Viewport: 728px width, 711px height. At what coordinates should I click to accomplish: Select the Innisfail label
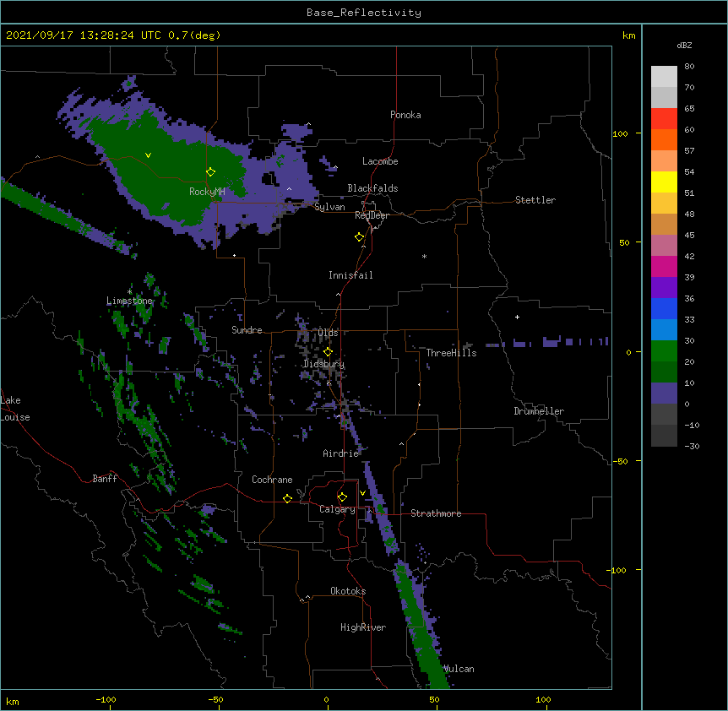point(350,275)
